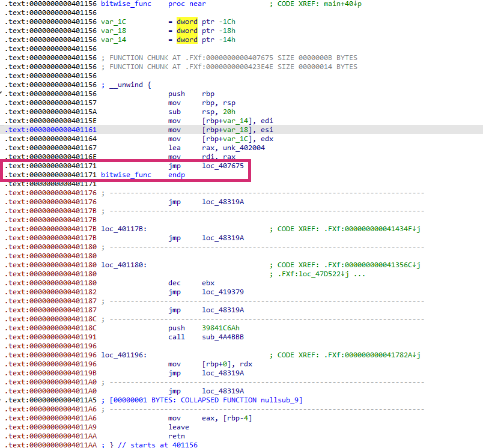
Task: Follow xref .FXf:000000000041782A
Action: pyautogui.click(x=372, y=355)
